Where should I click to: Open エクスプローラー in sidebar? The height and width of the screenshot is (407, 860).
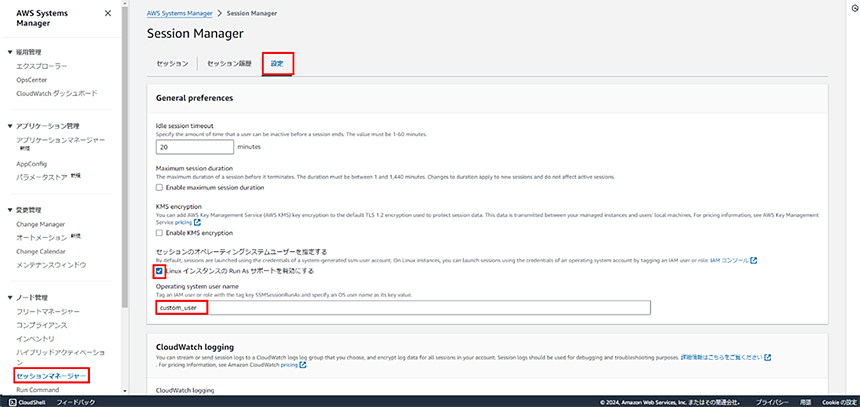coord(42,66)
